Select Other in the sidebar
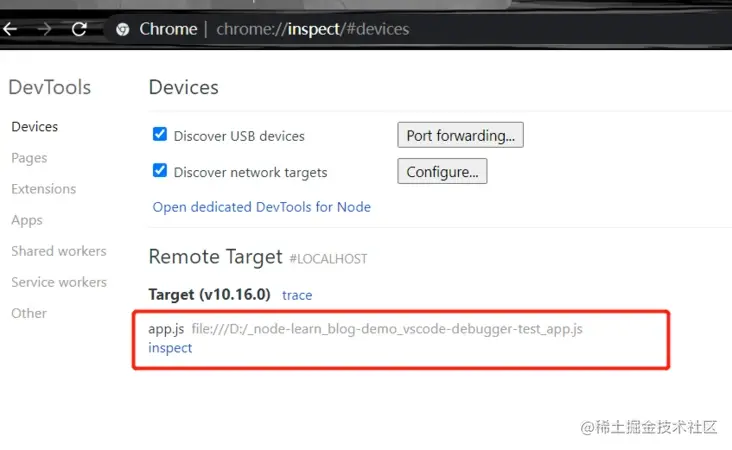This screenshot has height=450, width=732. pos(29,313)
